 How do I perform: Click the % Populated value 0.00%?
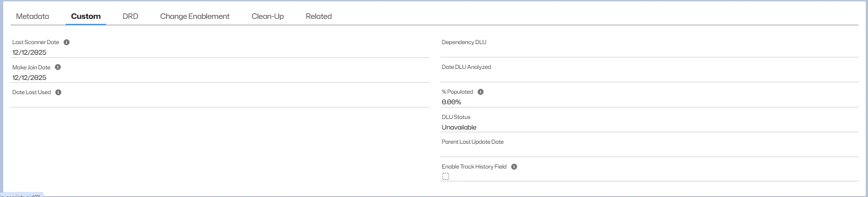click(x=451, y=102)
